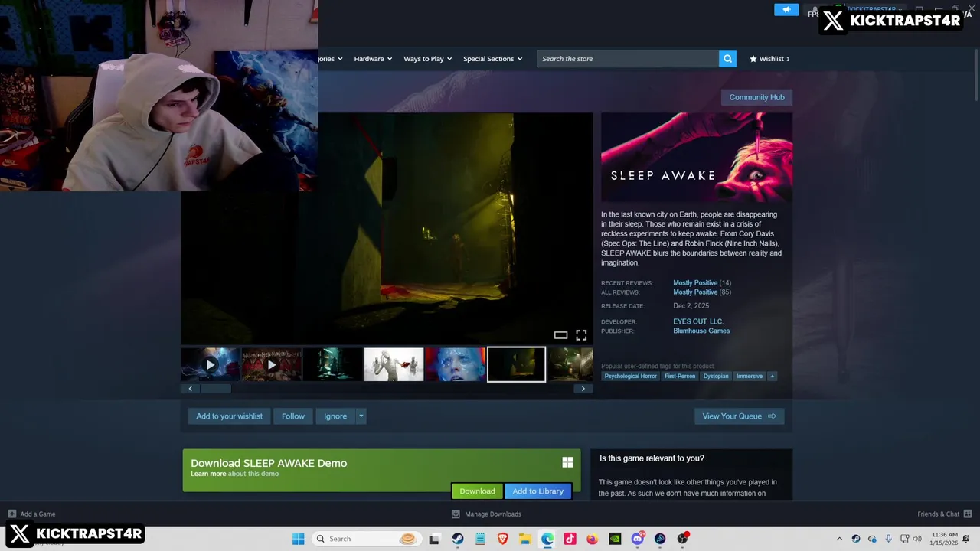980x551 pixels.
Task: Open volume control in system tray
Action: (x=917, y=539)
